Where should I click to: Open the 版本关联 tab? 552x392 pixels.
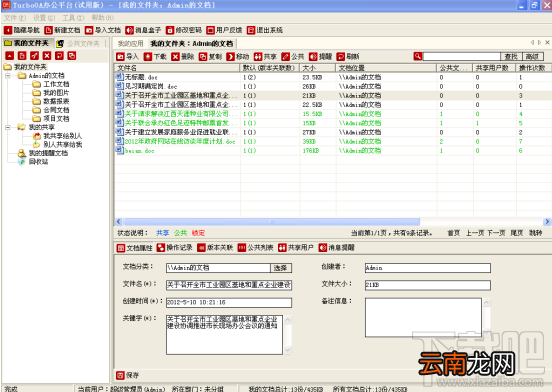click(215, 248)
